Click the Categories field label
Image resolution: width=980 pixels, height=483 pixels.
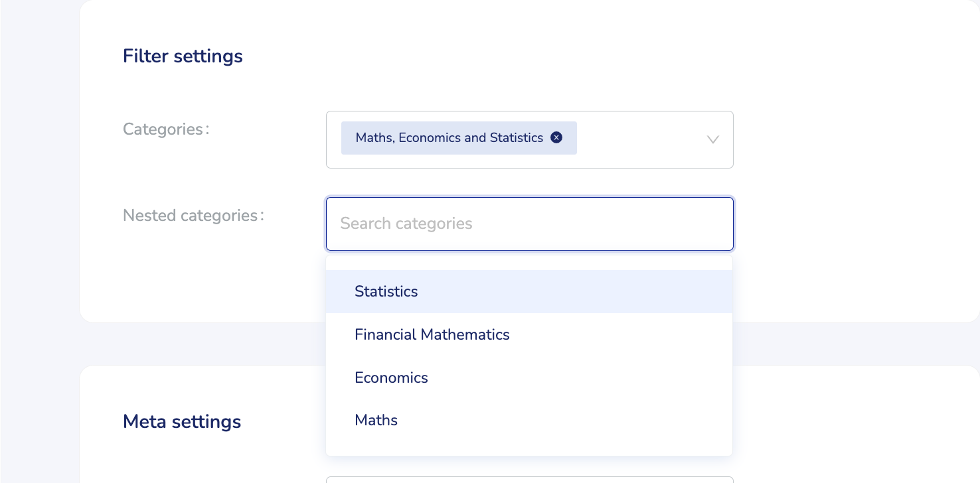click(166, 129)
